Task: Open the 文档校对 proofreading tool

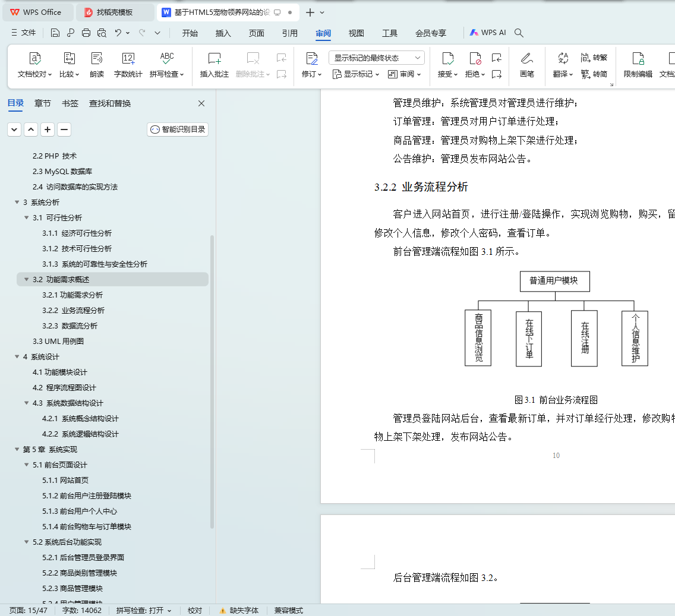Action: (34, 65)
